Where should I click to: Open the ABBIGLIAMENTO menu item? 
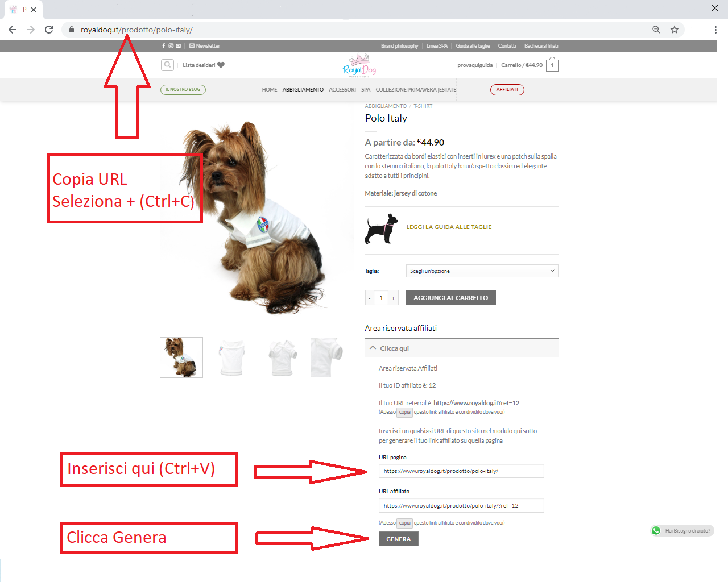303,90
